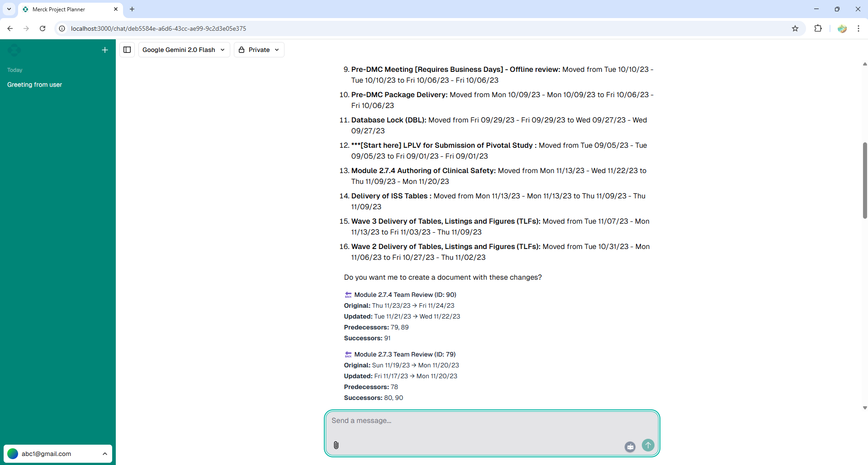Open a new browser tab
Screen dimensions: 868x465
click(132, 9)
